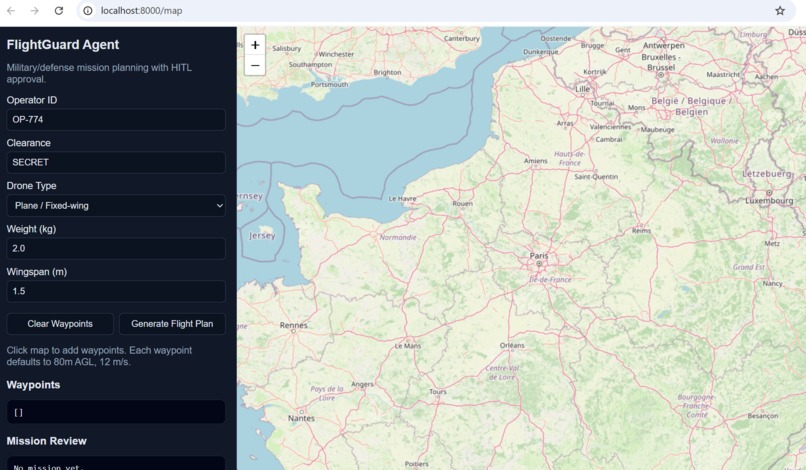Click Amiens on the map
The image size is (806, 470).
pos(536,160)
